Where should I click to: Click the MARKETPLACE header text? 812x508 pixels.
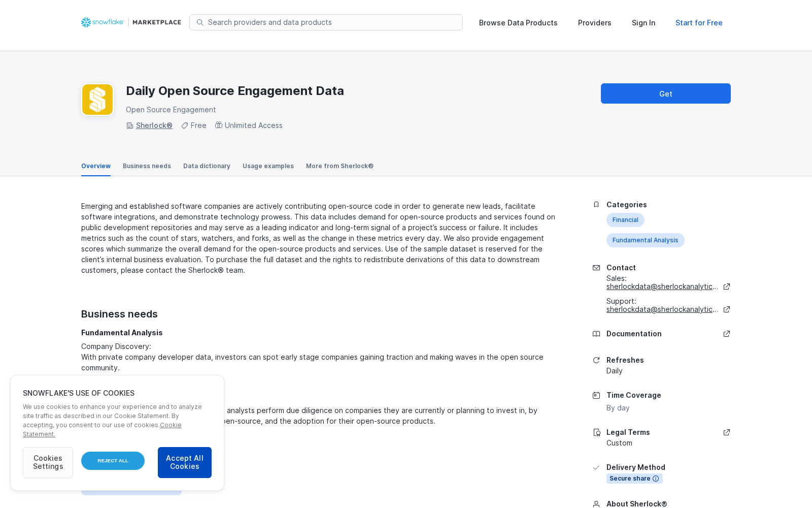157,22
